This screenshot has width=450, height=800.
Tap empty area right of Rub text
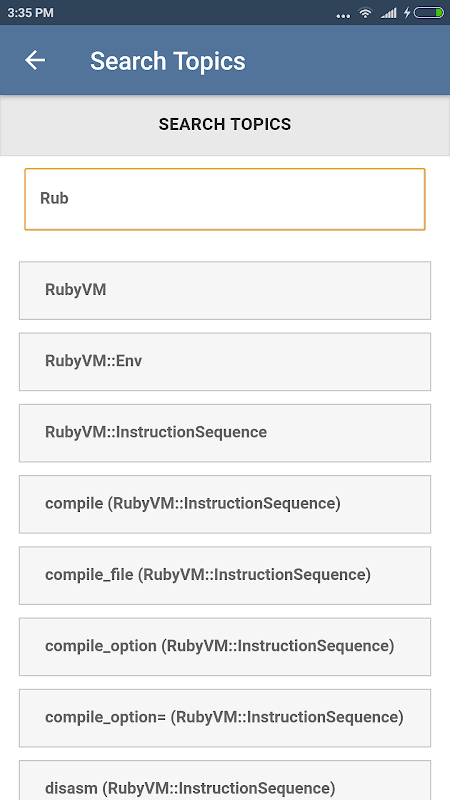[x=245, y=199]
